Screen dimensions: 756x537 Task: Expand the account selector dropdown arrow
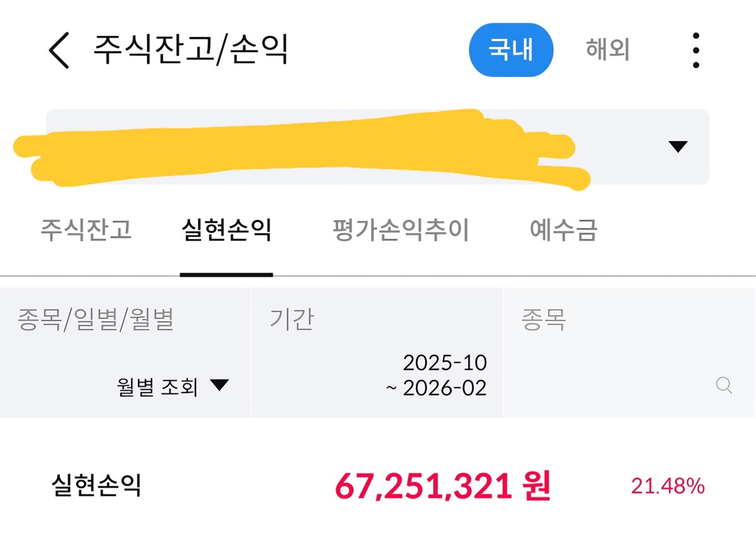(677, 147)
